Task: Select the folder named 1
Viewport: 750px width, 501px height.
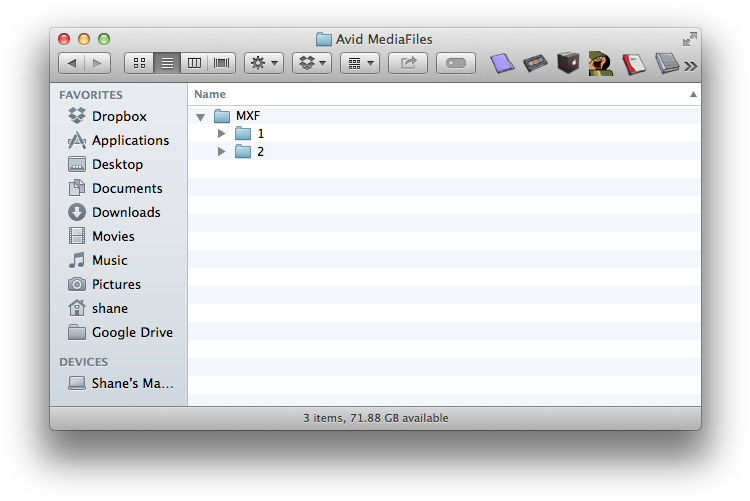Action: (x=444, y=134)
